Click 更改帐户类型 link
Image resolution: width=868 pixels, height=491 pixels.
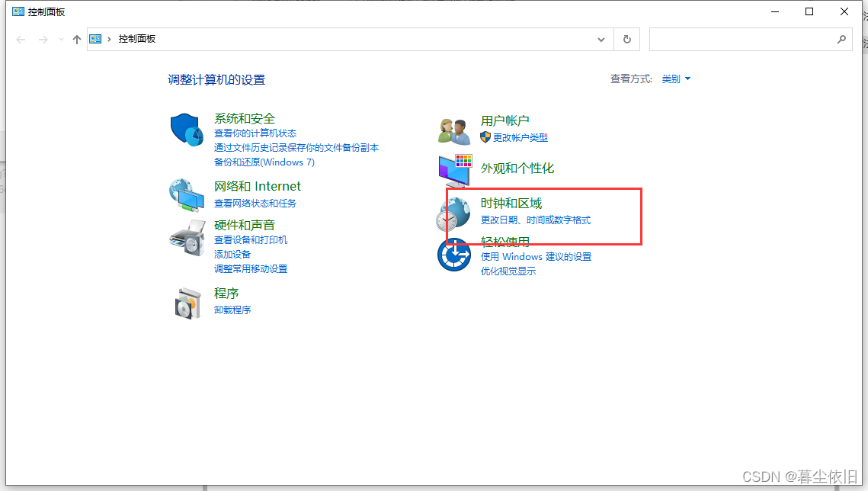point(520,137)
